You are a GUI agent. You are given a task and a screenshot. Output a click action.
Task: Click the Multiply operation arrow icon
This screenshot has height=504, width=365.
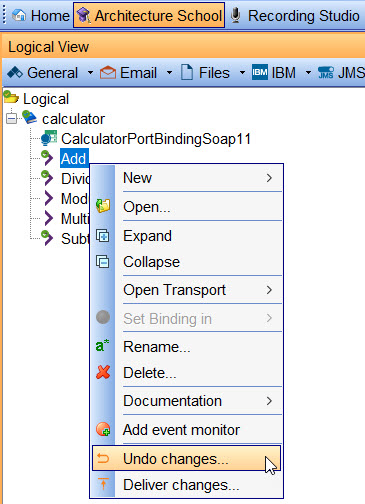coord(48,218)
